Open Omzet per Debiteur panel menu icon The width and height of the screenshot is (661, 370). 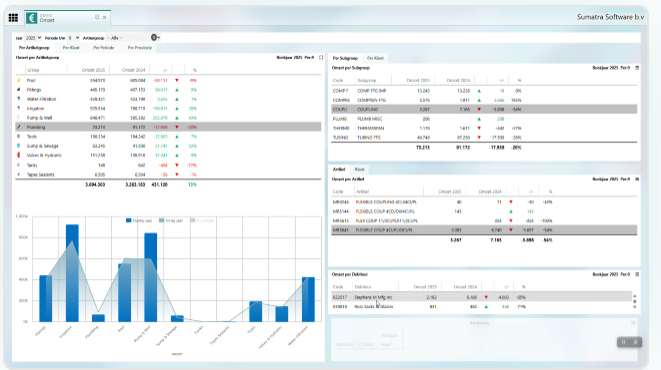[x=637, y=274]
